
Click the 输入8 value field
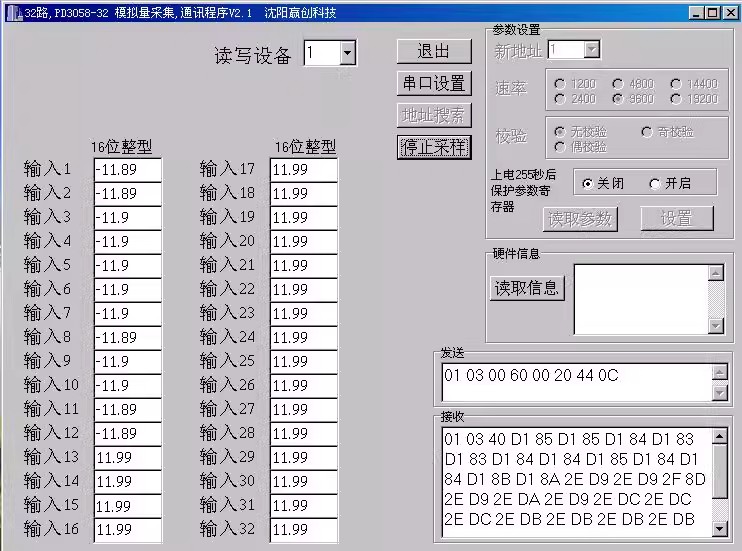click(x=128, y=338)
